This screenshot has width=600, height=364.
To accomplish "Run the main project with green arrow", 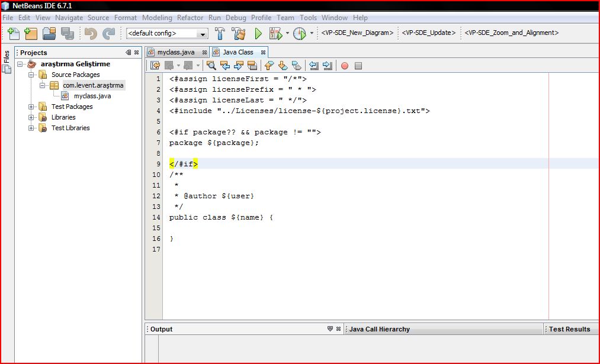I will pos(258,33).
